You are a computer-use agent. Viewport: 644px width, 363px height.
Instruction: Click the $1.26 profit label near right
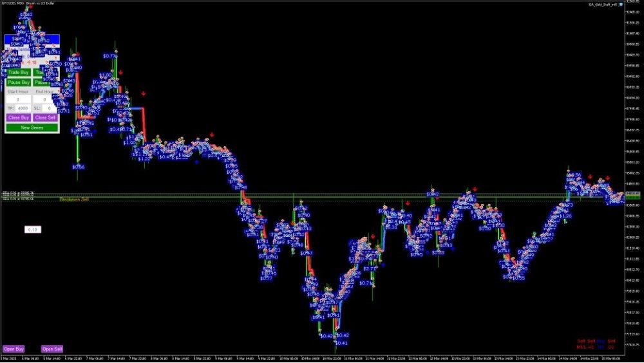point(565,216)
